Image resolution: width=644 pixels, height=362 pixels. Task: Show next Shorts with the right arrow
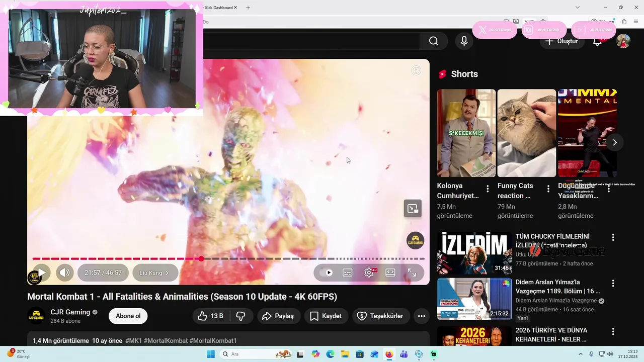tap(614, 142)
